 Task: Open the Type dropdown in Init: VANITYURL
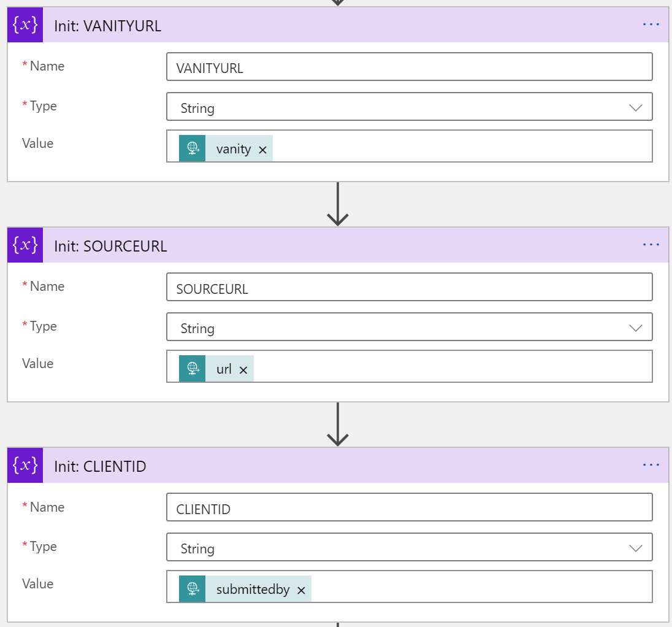click(636, 107)
